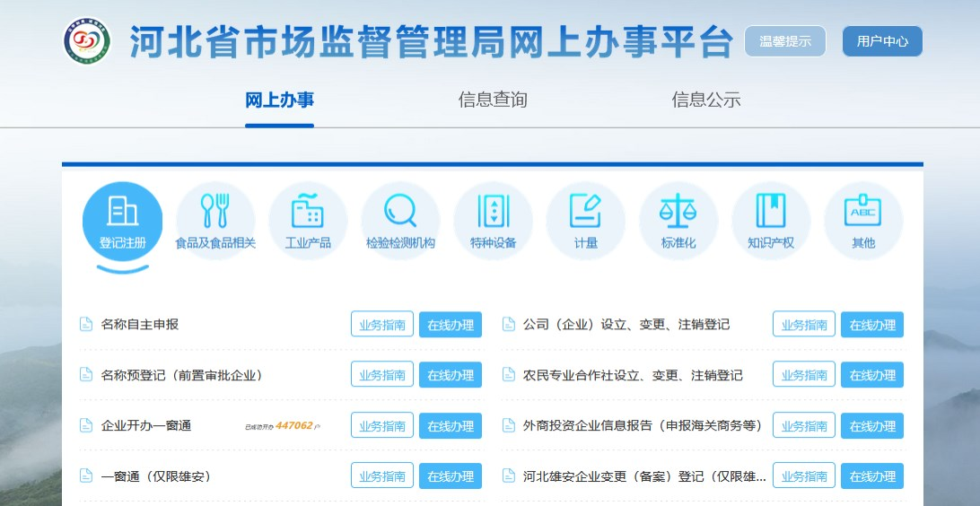Viewport: 980px width, 506px height.
Task: Choose the 工业产品 factory icon
Action: click(x=308, y=221)
